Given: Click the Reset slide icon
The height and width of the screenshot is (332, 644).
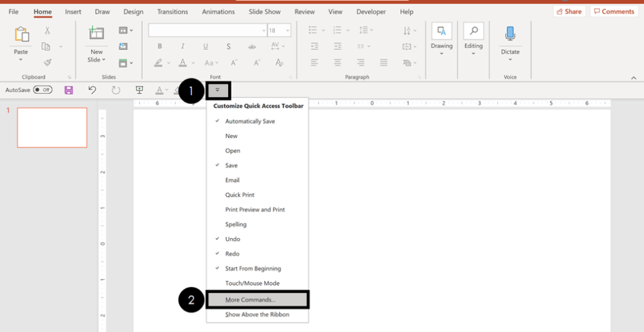Looking at the screenshot, I should tap(123, 46).
